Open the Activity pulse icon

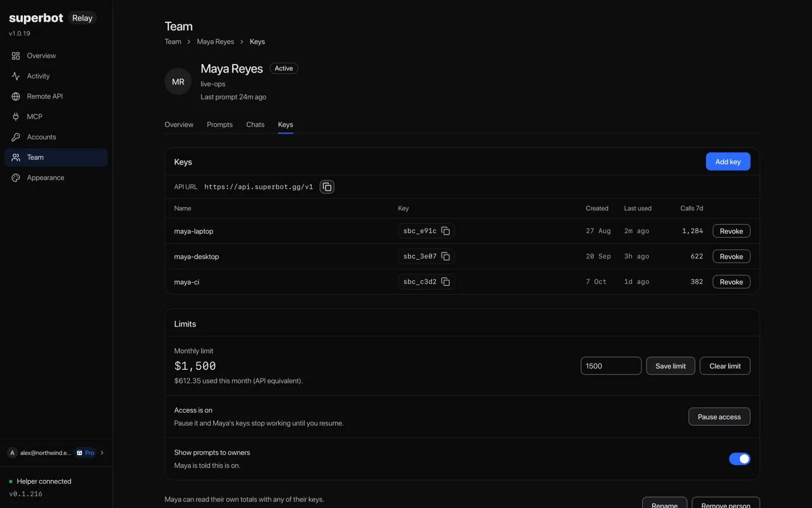16,76
